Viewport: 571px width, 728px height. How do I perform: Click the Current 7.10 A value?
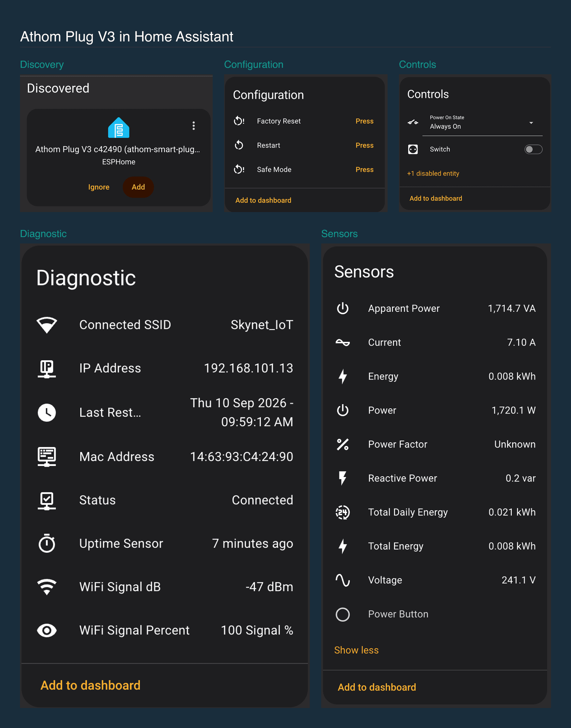[x=521, y=342]
